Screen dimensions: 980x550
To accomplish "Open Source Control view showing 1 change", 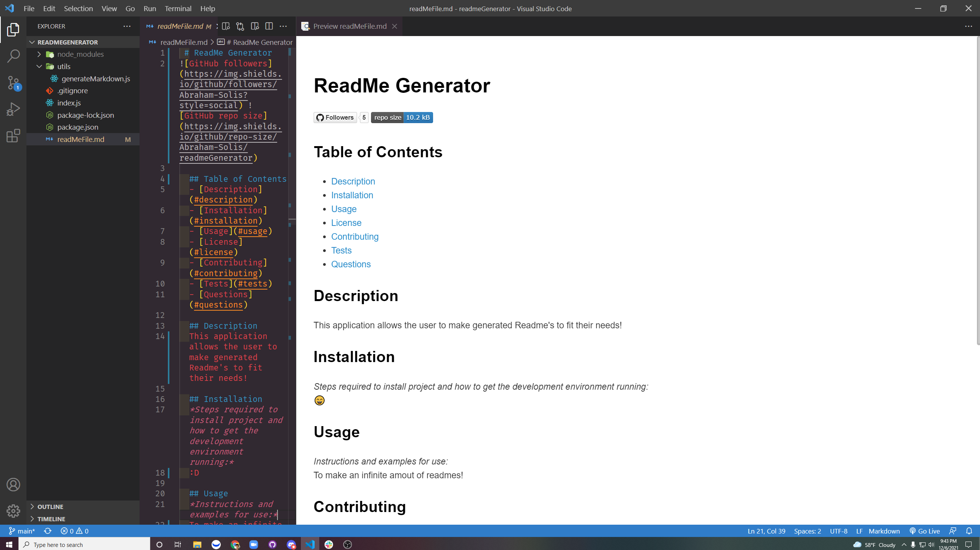I will coord(13,83).
